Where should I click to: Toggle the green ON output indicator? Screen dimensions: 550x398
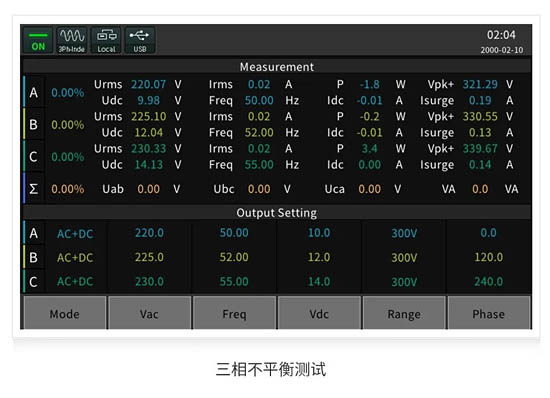coord(38,41)
